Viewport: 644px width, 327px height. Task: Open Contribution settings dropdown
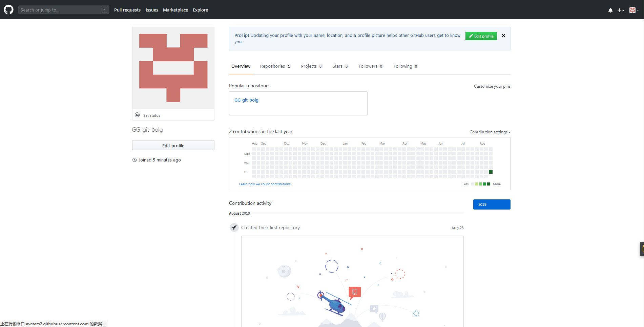pos(490,132)
